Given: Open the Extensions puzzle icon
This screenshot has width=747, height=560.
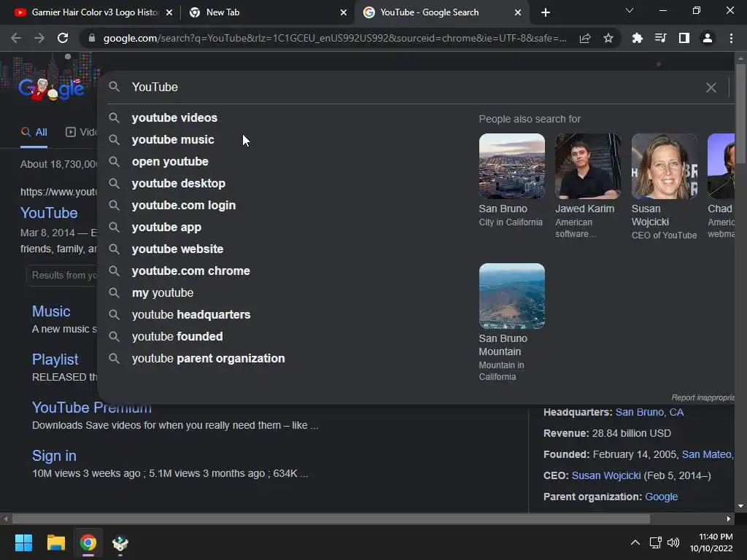Looking at the screenshot, I should [638, 38].
